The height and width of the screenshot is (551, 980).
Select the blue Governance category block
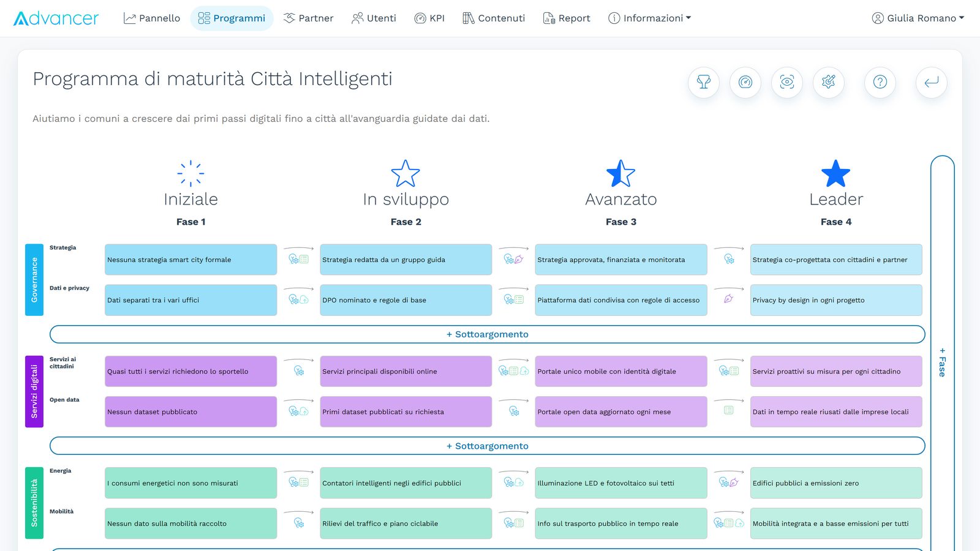[x=34, y=280]
